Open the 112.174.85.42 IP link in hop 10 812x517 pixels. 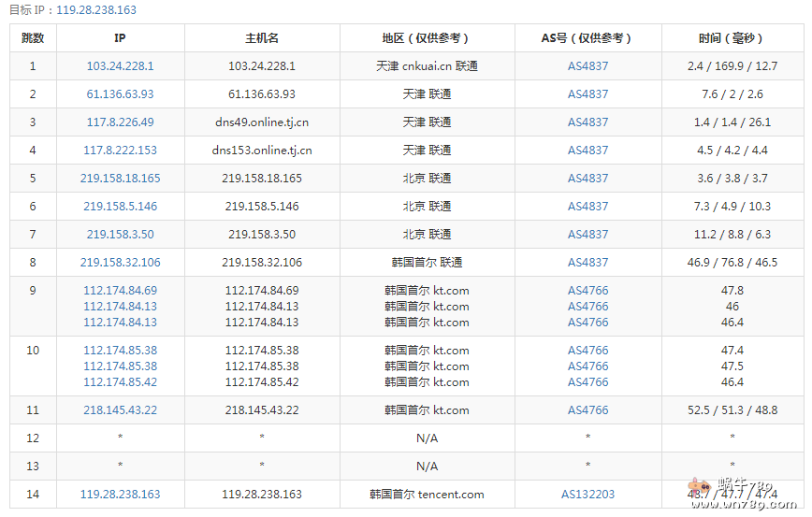120,382
